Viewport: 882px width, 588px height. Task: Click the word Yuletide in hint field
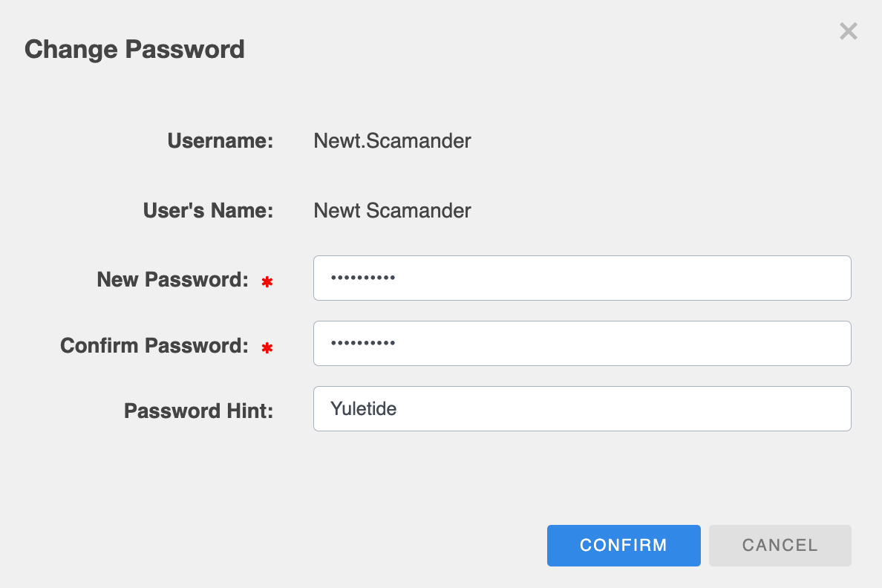pyautogui.click(x=364, y=409)
